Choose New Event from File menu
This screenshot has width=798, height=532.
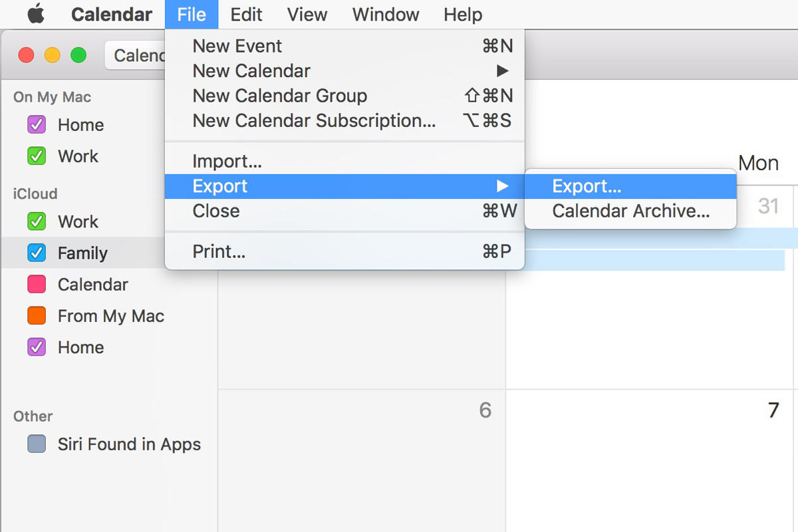(x=344, y=46)
